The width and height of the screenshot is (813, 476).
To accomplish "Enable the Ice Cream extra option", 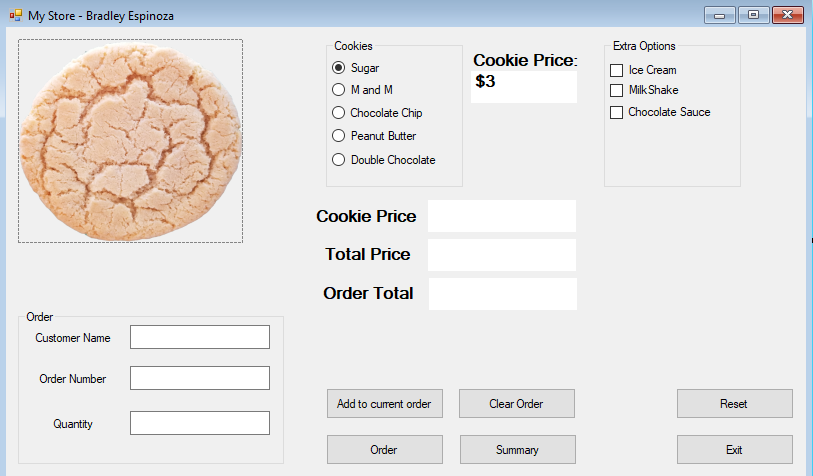I will click(x=617, y=70).
